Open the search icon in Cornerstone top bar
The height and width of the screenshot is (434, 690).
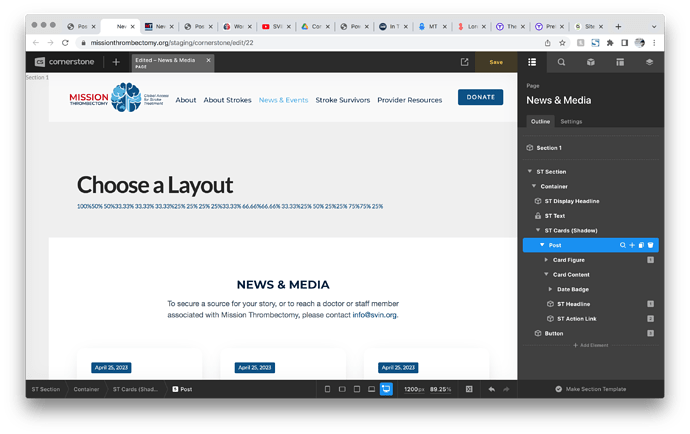(x=561, y=62)
